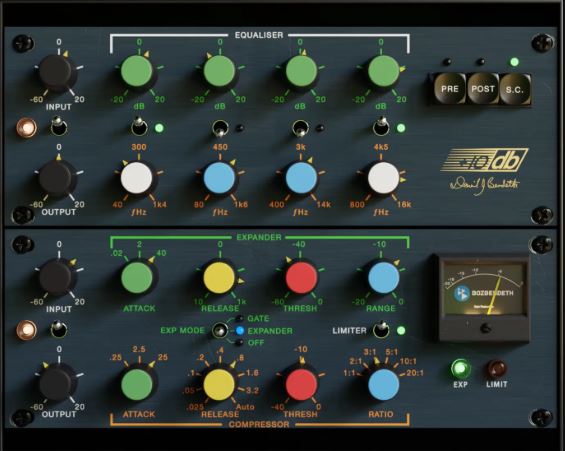
Task: Click the black equaliser OUTPUT knob
Action: click(x=56, y=178)
